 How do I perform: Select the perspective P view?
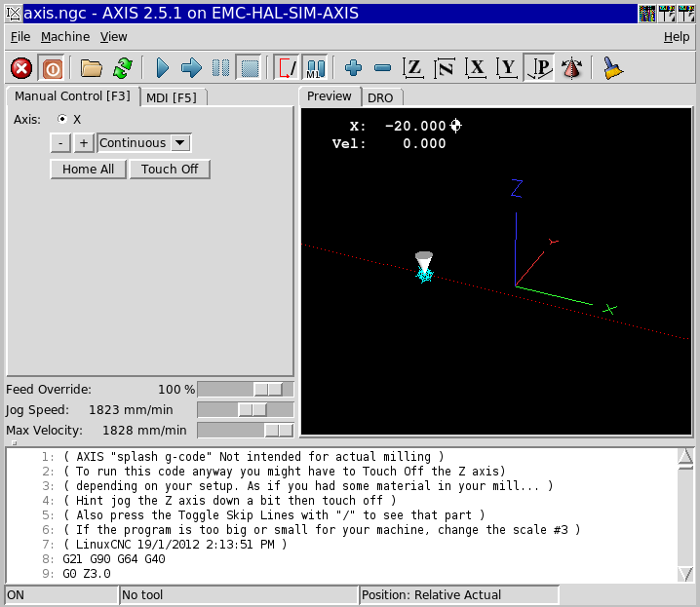coord(539,68)
